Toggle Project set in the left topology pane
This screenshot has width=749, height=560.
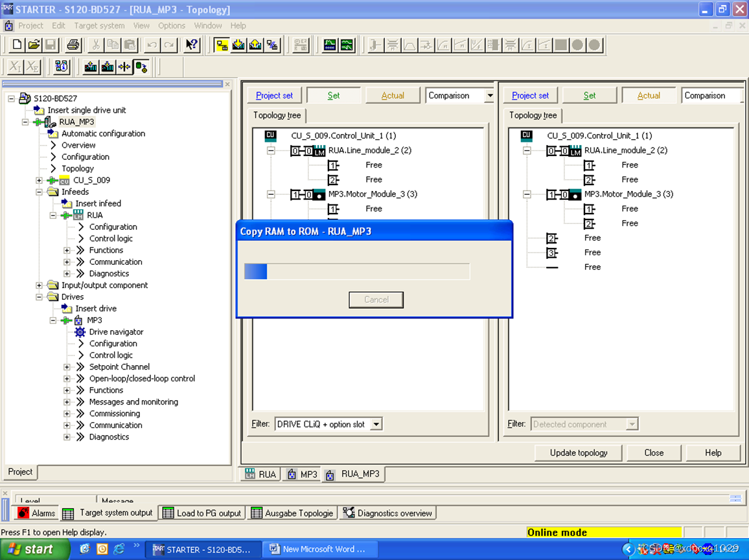point(274,95)
